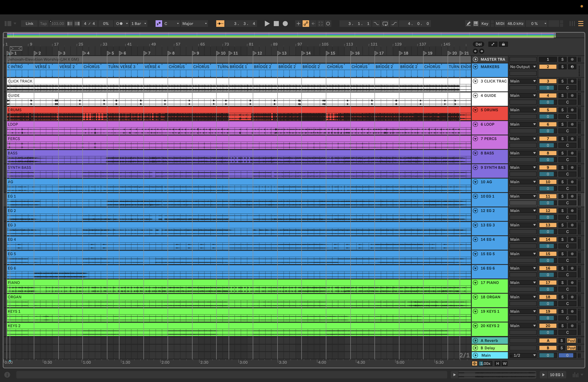Click the Capture MIDI bracket icon

point(320,24)
